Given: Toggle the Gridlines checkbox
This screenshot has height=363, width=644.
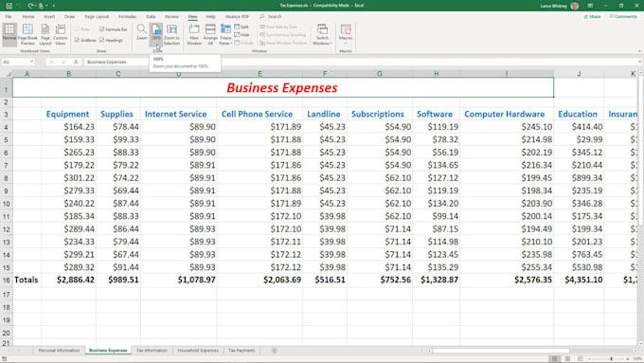Looking at the screenshot, I should coord(77,40).
